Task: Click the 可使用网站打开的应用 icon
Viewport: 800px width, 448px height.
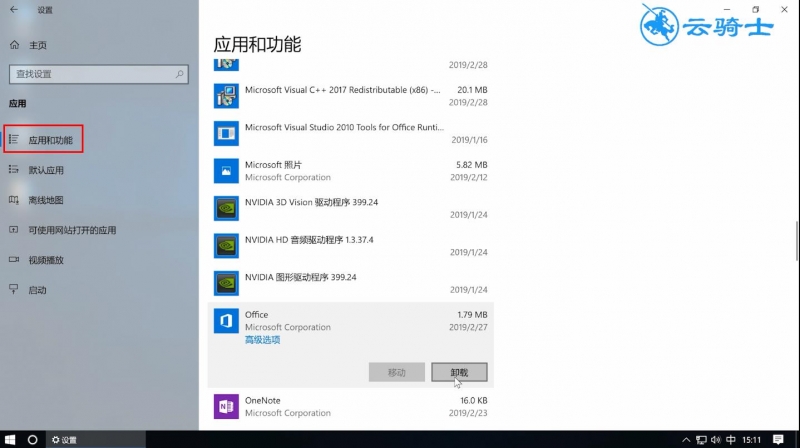Action: [x=14, y=230]
